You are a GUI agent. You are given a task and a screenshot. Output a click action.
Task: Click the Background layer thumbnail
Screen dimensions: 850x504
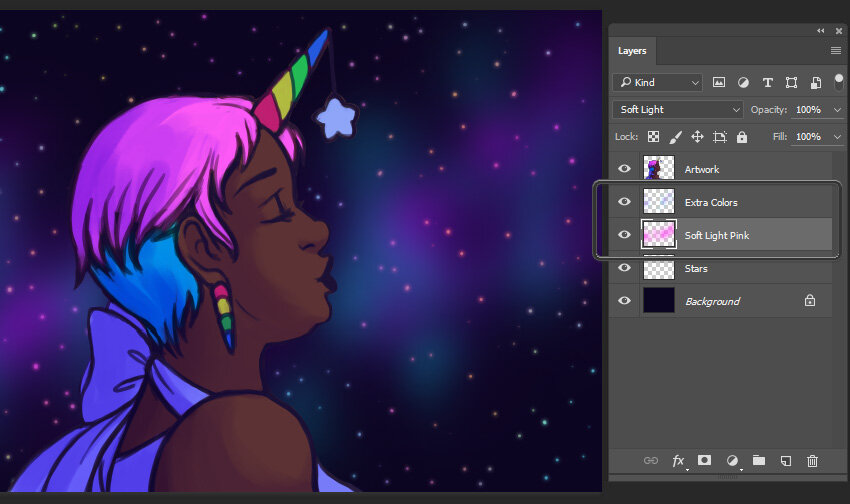(x=659, y=300)
